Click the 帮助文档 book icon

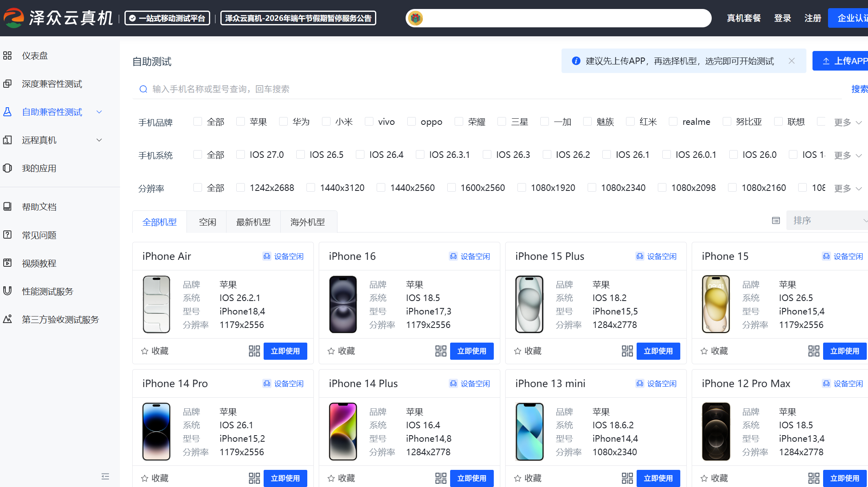tap(7, 206)
